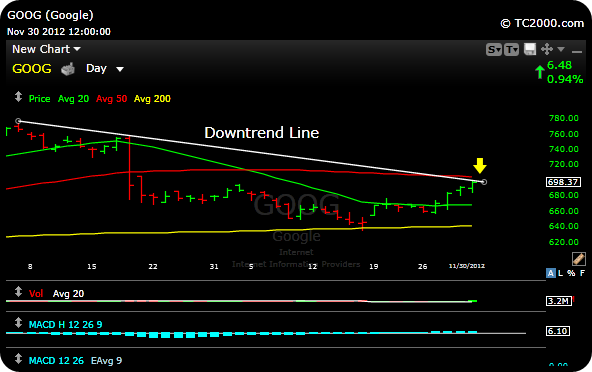This screenshot has height=372, width=592.
Task: Select the Avg 20 volume label
Action: 68,294
